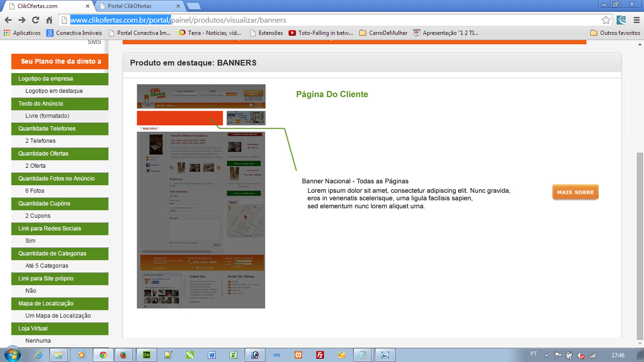Click the Quantidade Cupóns sidebar header
644x362 pixels.
[x=60, y=204]
